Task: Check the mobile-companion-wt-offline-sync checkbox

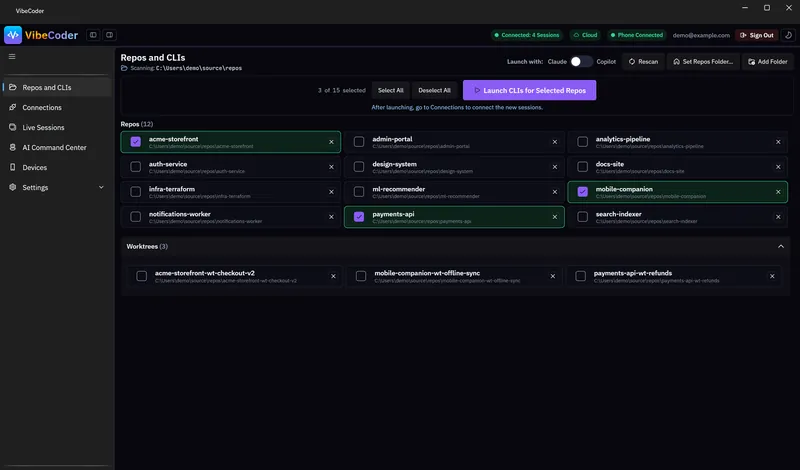Action: coord(361,276)
